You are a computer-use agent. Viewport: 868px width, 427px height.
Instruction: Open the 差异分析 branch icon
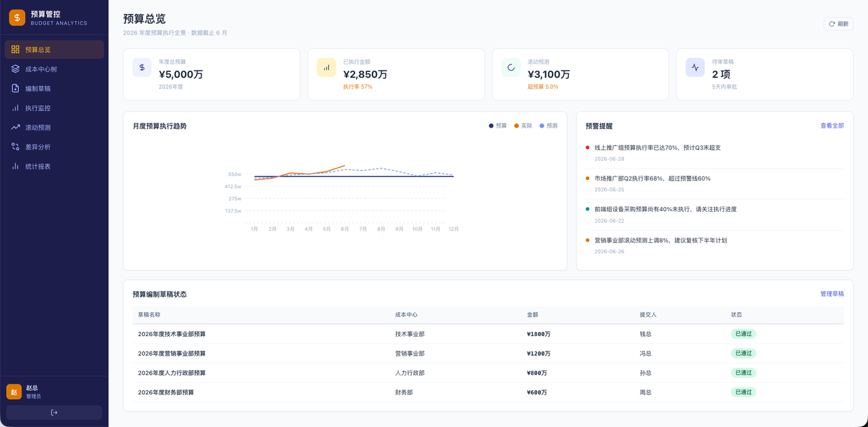tap(16, 147)
